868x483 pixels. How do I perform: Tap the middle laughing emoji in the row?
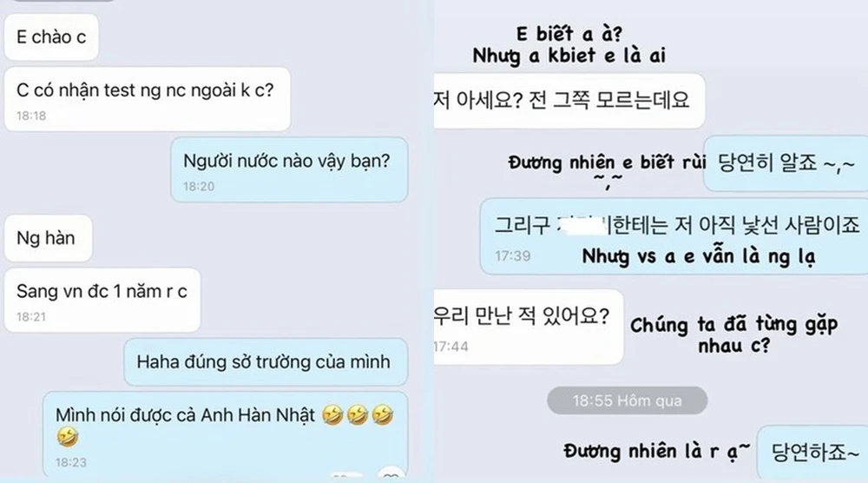coord(357,415)
